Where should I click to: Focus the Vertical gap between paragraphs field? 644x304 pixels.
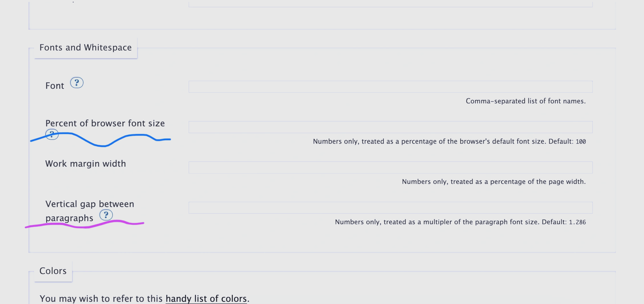coord(390,208)
